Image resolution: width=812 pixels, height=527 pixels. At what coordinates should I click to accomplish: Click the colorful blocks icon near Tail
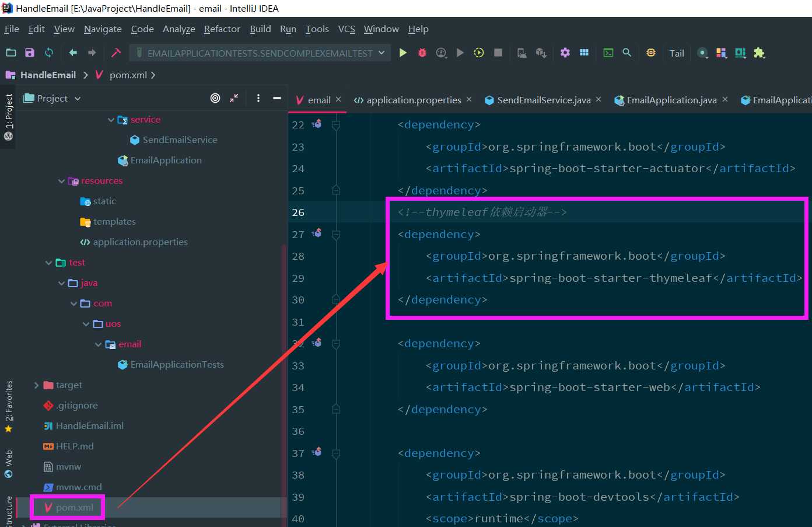point(722,53)
